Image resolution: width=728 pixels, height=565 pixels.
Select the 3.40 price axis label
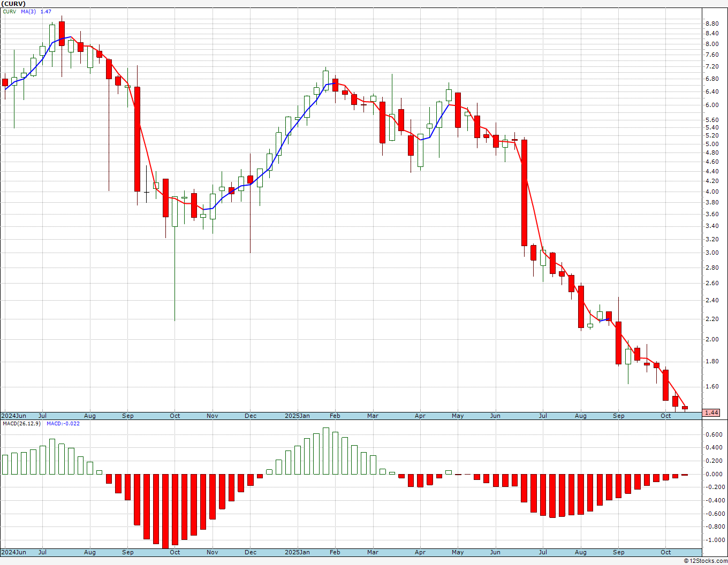[712, 226]
